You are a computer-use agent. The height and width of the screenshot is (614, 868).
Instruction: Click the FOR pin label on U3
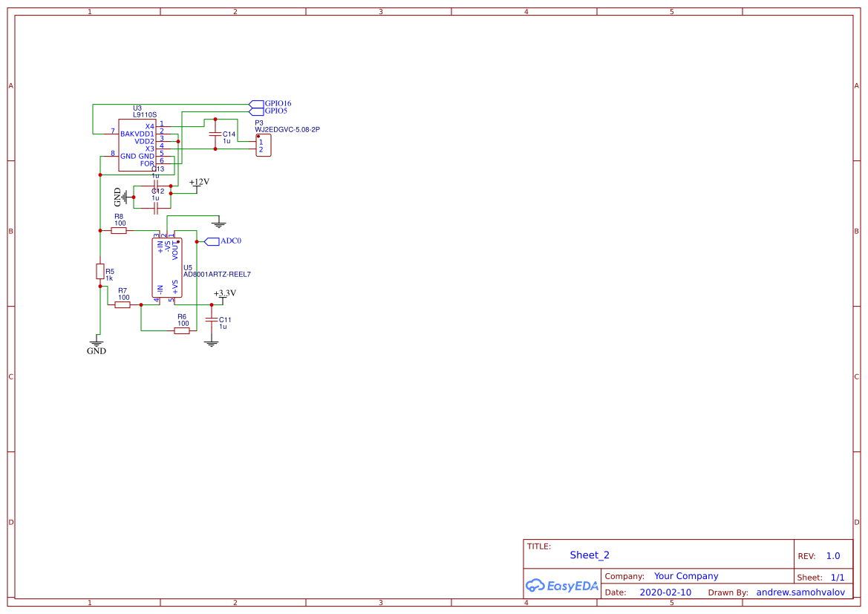tap(147, 164)
